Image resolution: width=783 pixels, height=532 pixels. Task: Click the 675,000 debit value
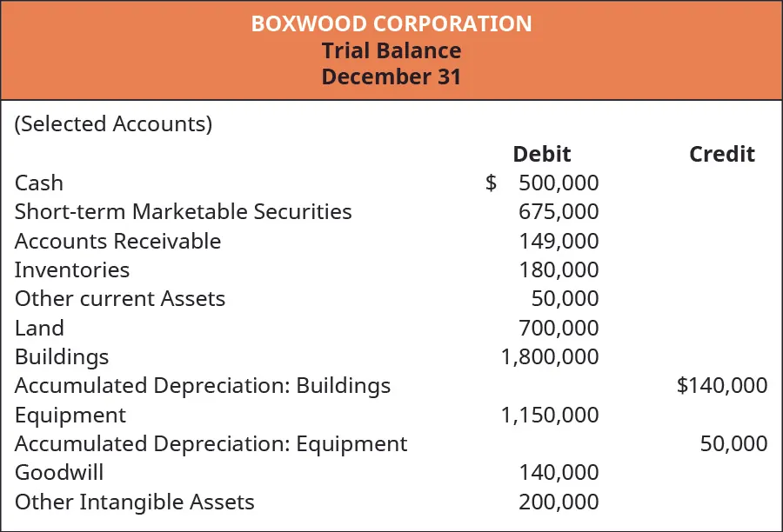coord(559,211)
